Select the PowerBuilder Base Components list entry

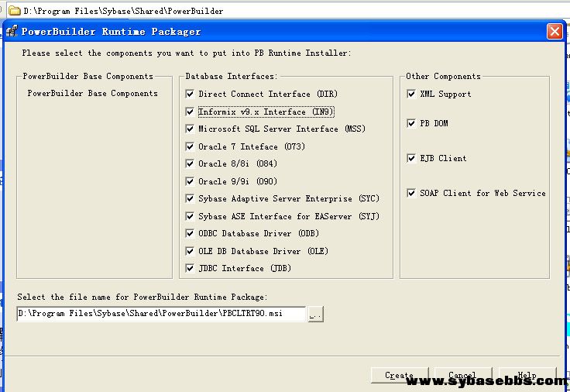(93, 94)
